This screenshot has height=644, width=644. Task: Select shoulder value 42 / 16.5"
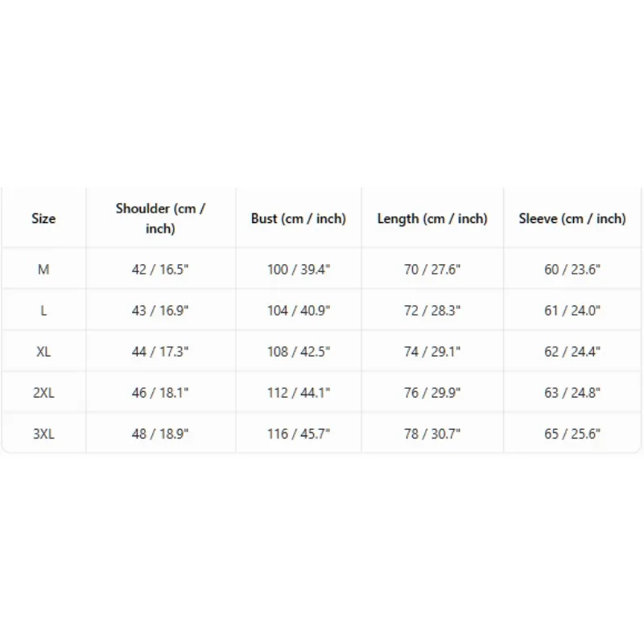click(x=160, y=270)
